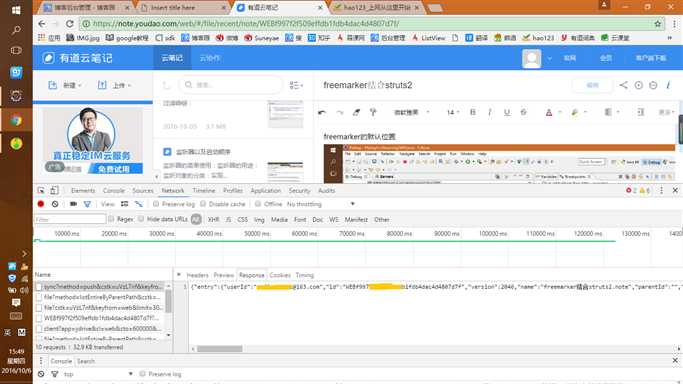
Task: Pick the font color red A
Action: 549,112
